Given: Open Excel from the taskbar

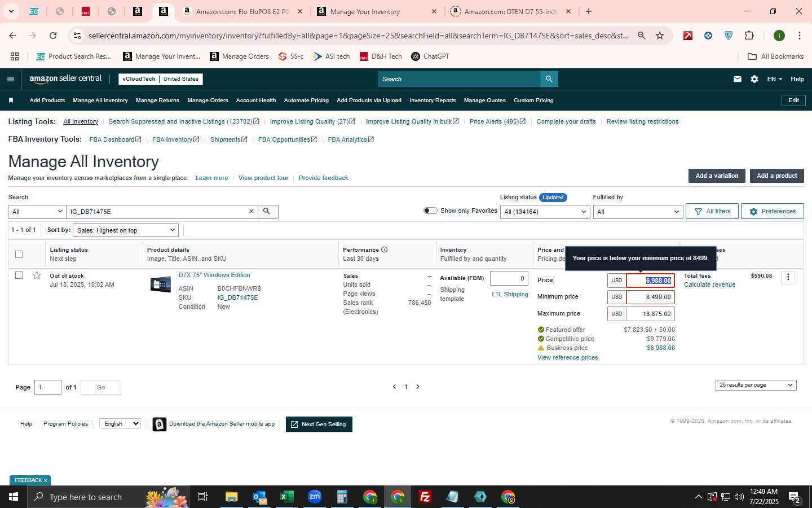Looking at the screenshot, I should pos(287,497).
